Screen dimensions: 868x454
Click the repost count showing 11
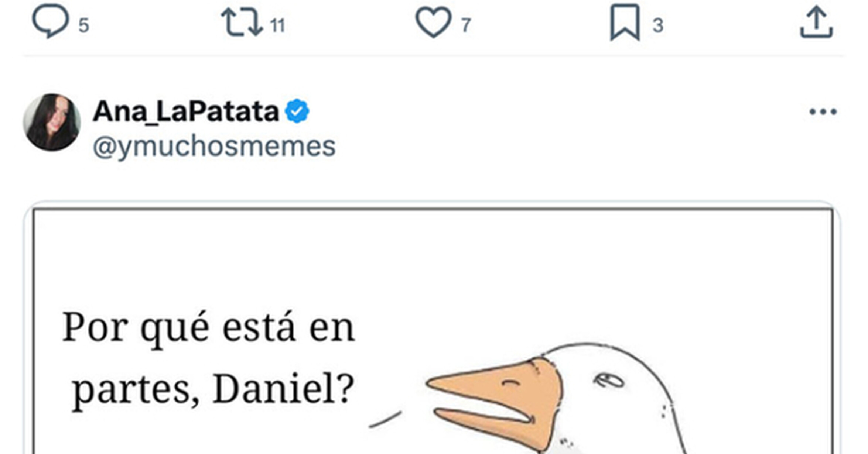277,25
